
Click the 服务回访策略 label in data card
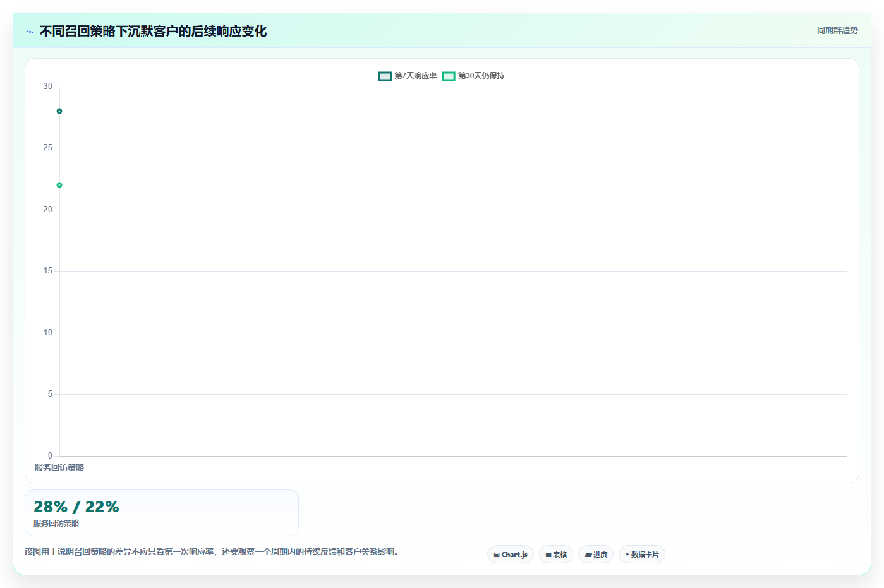click(x=56, y=523)
